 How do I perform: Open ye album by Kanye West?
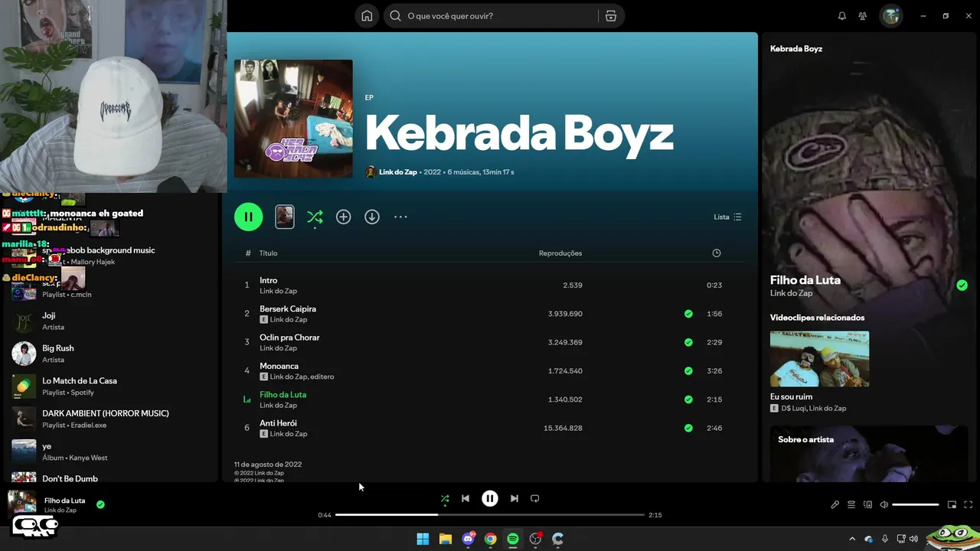click(111, 452)
